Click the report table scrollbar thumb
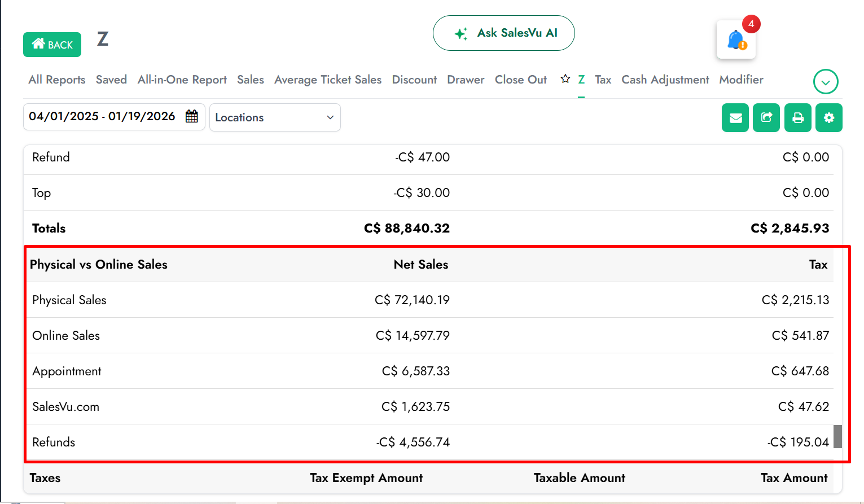Image resolution: width=864 pixels, height=504 pixels. (x=837, y=436)
